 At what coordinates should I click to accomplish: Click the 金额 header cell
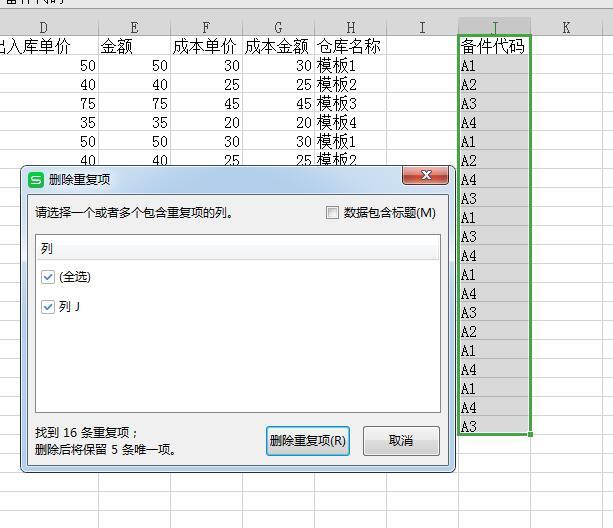pos(134,46)
